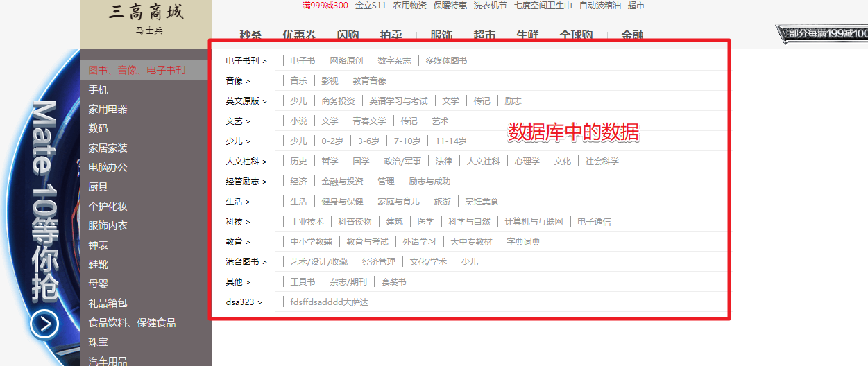Select 手机 in the category sidebar
Screen dimensions: 868x366
click(98, 89)
